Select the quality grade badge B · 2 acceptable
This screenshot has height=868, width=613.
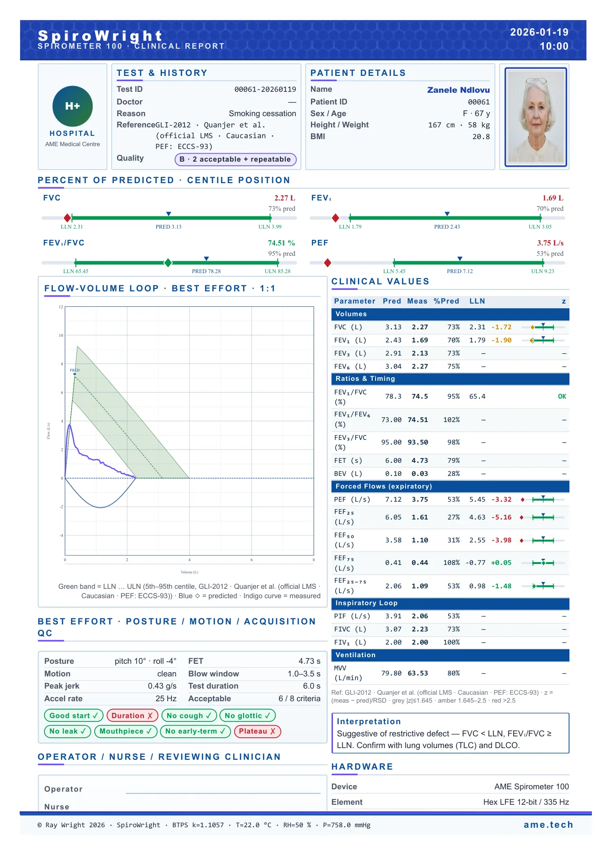236,159
